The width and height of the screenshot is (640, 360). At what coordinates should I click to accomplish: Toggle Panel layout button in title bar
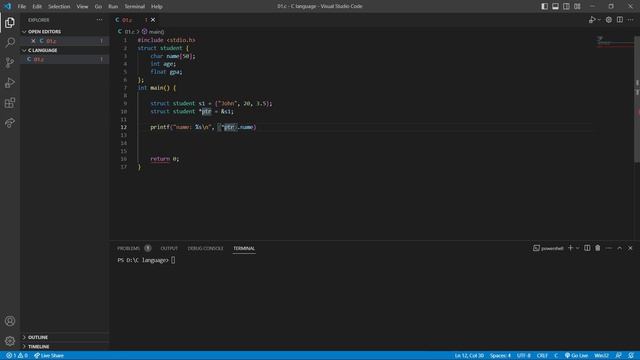tap(556, 6)
